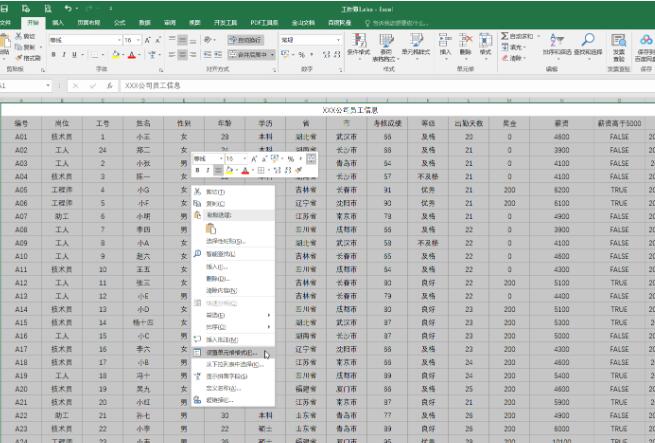Click the ribbon Percent Style button

pos(301,55)
